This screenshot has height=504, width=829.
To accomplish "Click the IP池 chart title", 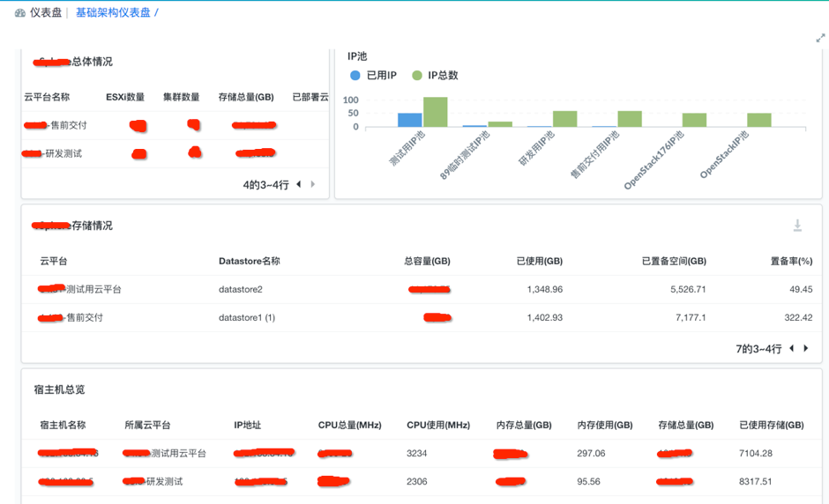I will coord(357,56).
